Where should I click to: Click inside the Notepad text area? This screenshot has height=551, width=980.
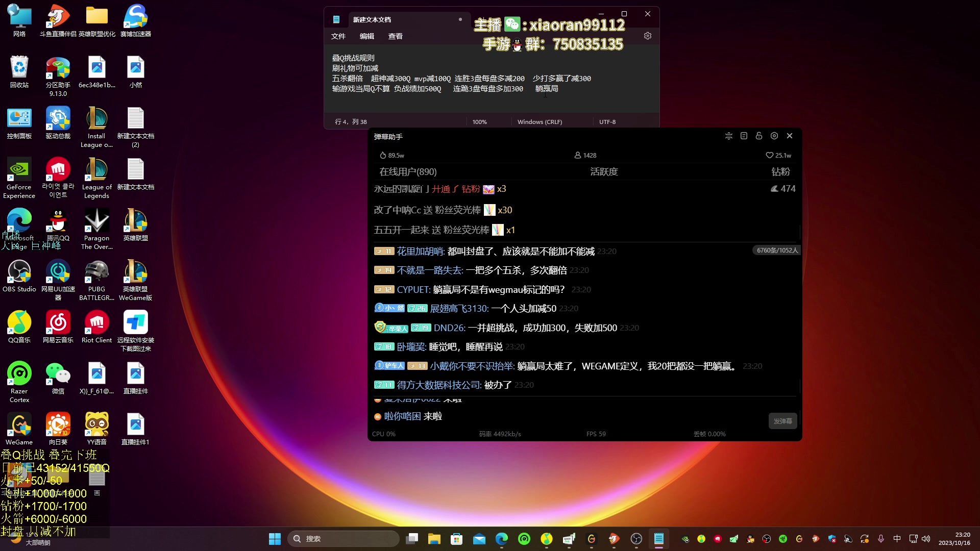pyautogui.click(x=492, y=79)
